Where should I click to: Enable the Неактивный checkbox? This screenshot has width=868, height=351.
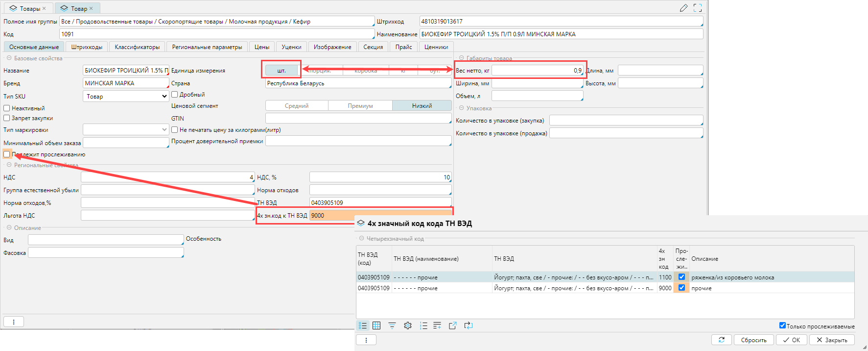(x=7, y=108)
